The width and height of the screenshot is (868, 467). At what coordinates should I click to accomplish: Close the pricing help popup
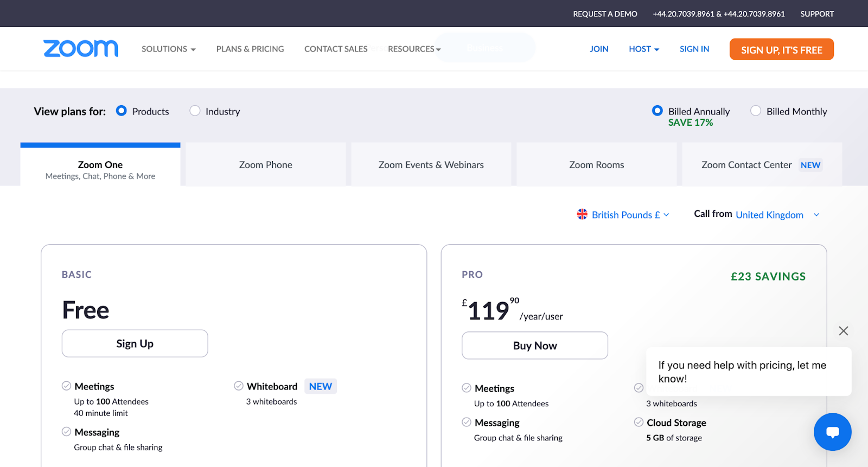click(x=843, y=331)
